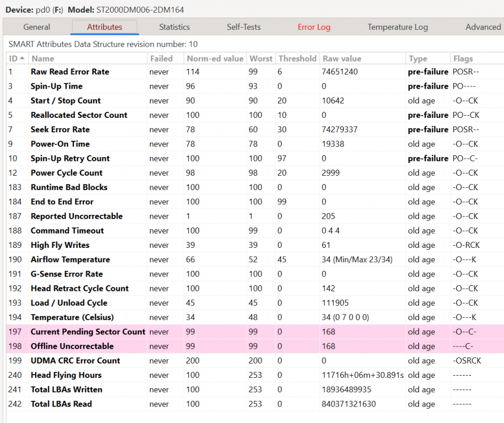Click the ID column sort arrow
504x423 pixels.
22,58
